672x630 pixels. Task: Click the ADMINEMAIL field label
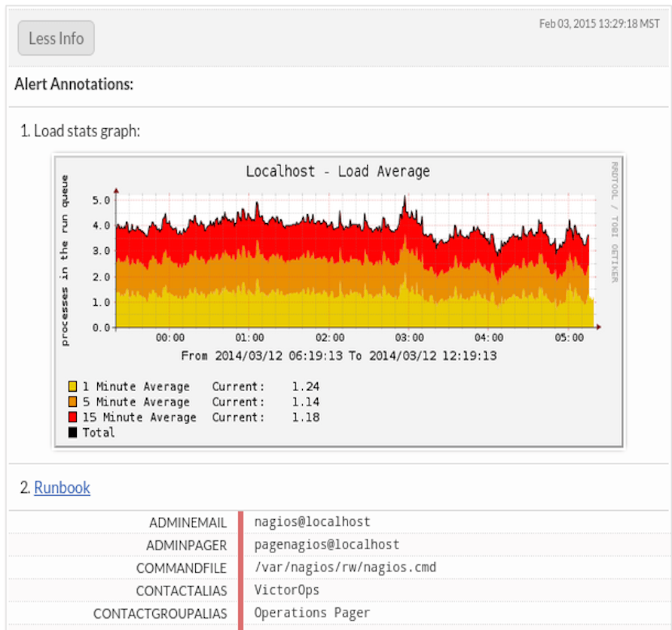tap(188, 522)
